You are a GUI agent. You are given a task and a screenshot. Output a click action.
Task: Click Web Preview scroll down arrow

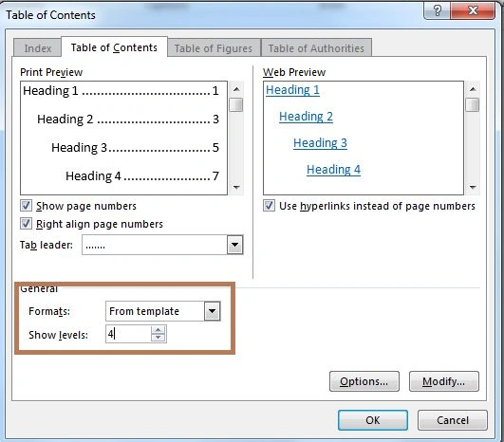tap(473, 187)
